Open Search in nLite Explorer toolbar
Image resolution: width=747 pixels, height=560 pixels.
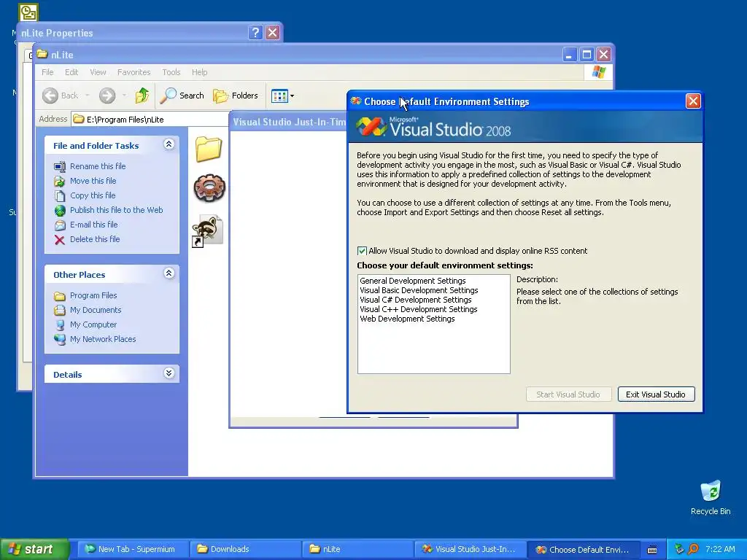pos(182,96)
